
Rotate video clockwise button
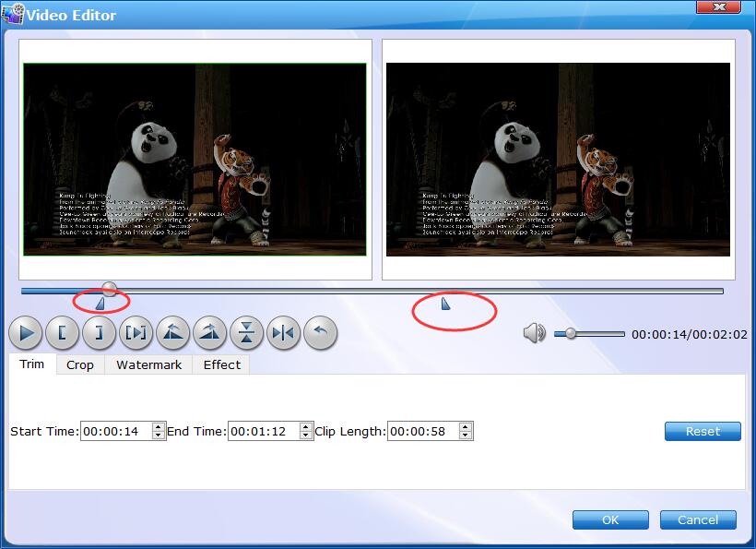pos(209,333)
